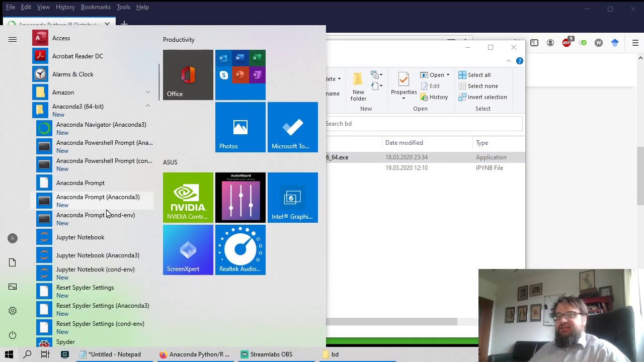Collapse the Explorer ribbon chevron
Image resolution: width=644 pixels, height=362 pixels.
pos(508,61)
